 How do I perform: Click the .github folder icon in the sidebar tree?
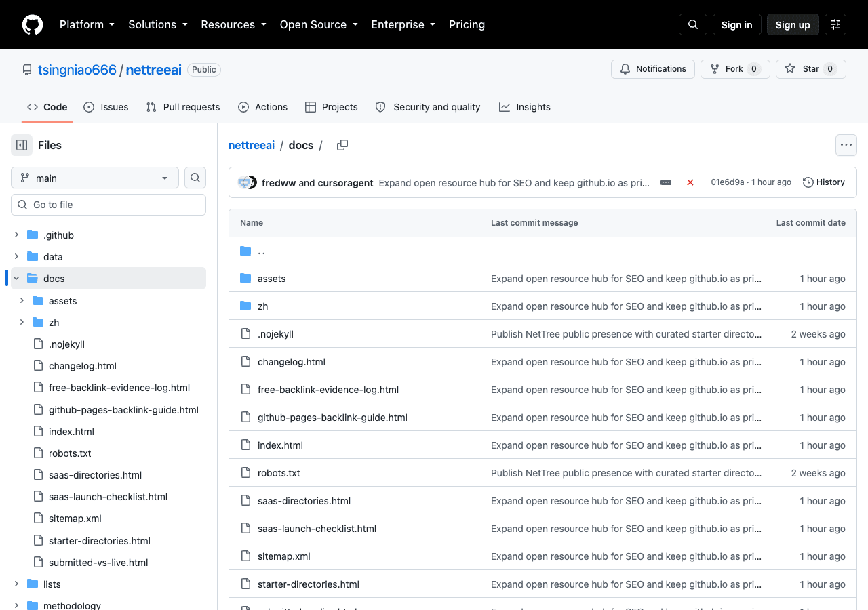pyautogui.click(x=33, y=235)
